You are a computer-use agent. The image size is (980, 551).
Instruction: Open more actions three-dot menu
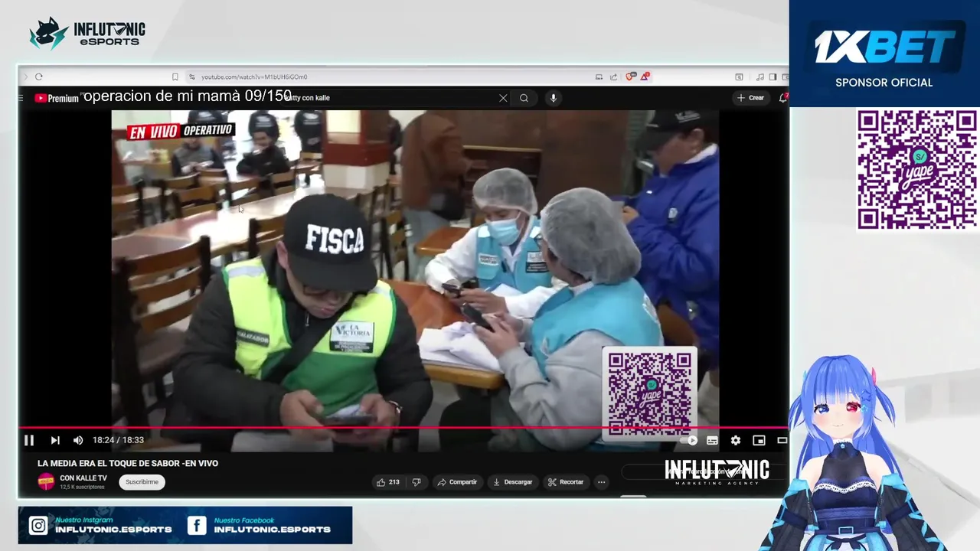(602, 482)
